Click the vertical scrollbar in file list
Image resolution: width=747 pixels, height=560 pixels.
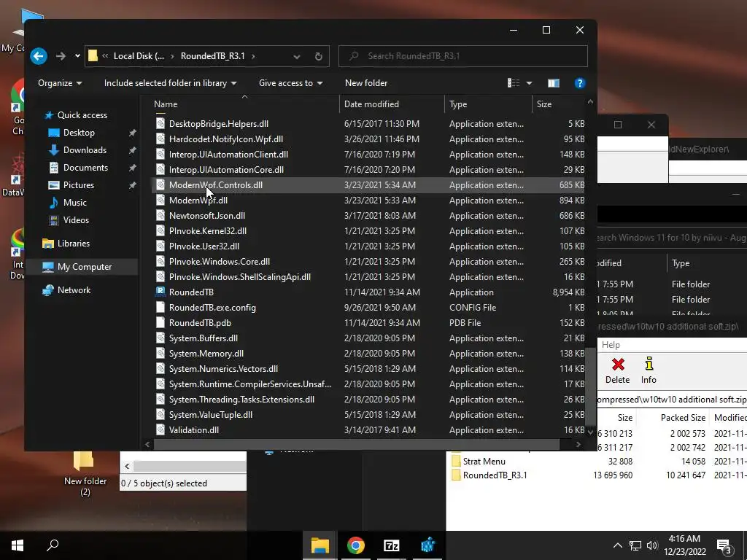click(590, 386)
